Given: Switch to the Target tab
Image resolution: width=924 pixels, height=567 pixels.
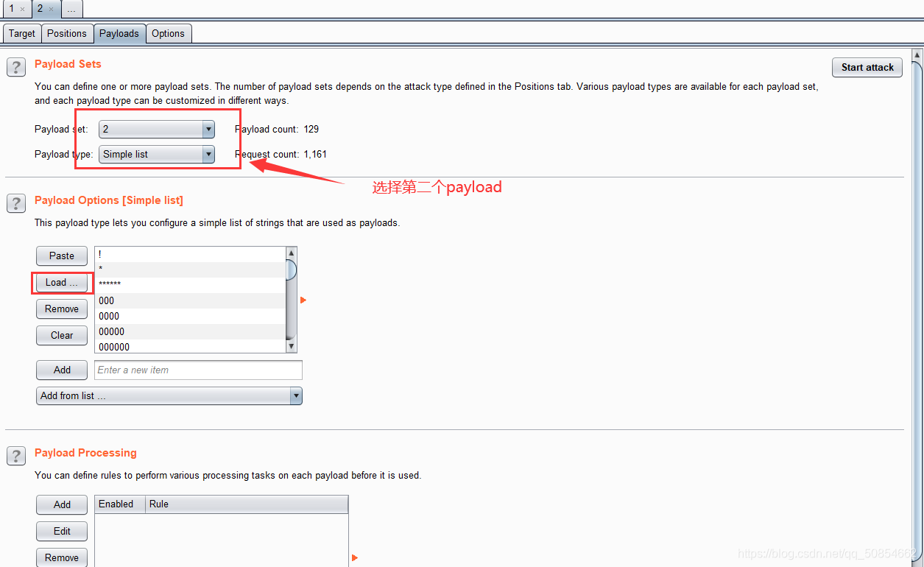Looking at the screenshot, I should pos(22,33).
